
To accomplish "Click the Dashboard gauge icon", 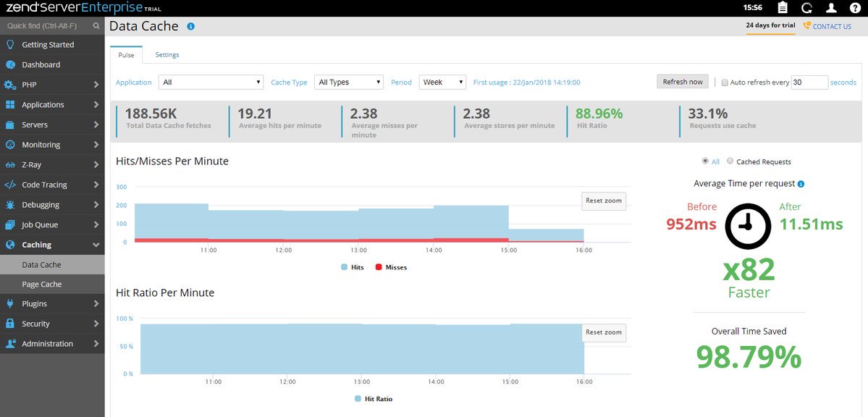I will coord(10,64).
